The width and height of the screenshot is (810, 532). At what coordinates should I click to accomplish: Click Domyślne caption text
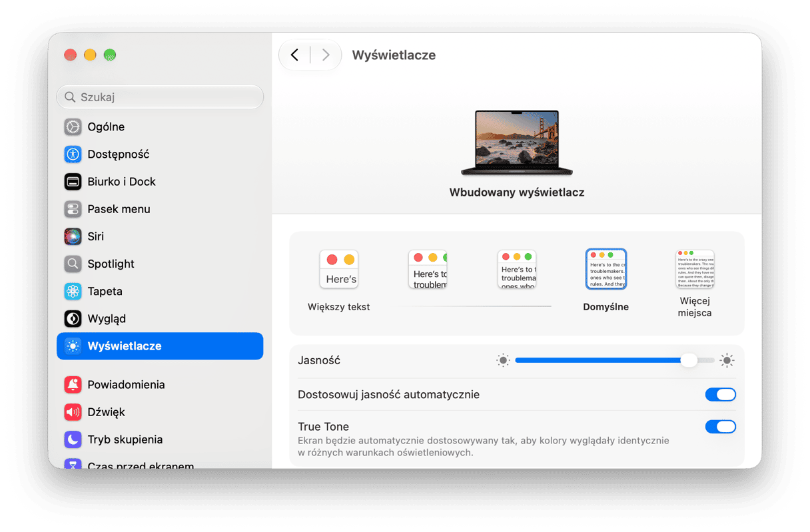click(x=606, y=307)
